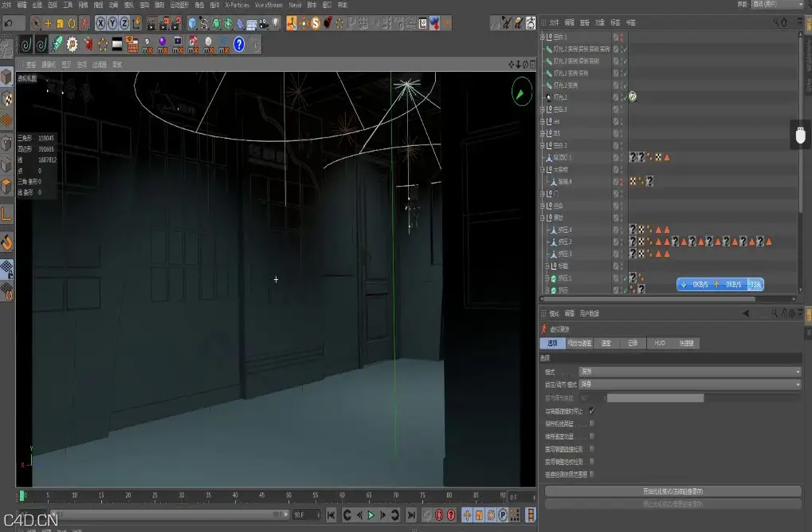The height and width of the screenshot is (532, 812).
Task: Open Render Settings clapperboard with gear
Action: pyautogui.click(x=177, y=23)
